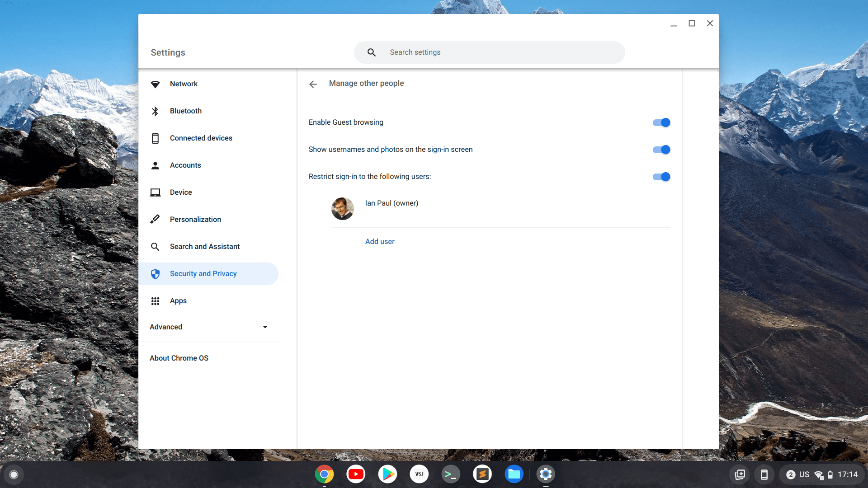Open Search and Assistant settings

(x=208, y=247)
